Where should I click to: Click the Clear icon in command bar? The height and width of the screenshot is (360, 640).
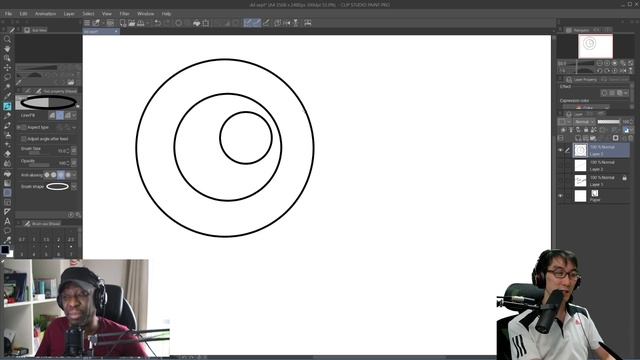pyautogui.click(x=178, y=23)
